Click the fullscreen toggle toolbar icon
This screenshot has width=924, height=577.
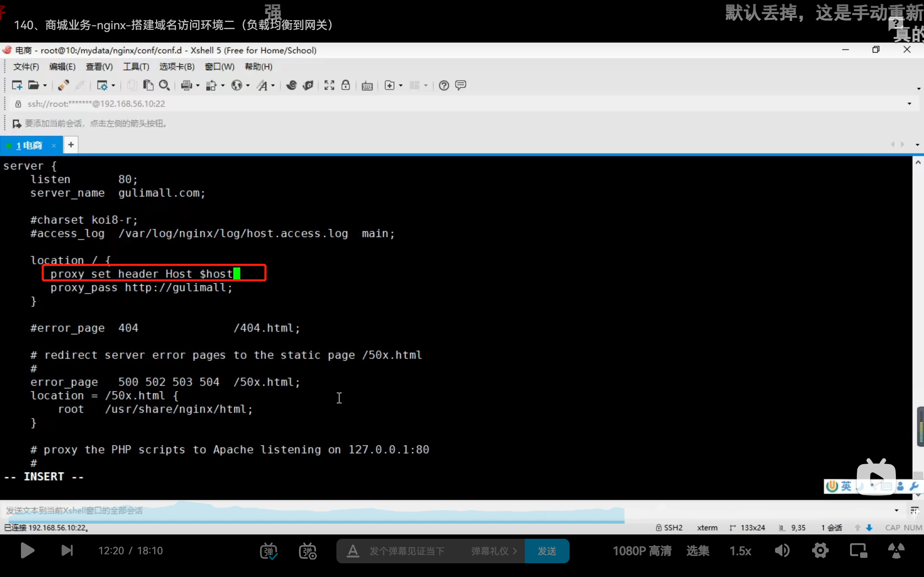point(329,85)
